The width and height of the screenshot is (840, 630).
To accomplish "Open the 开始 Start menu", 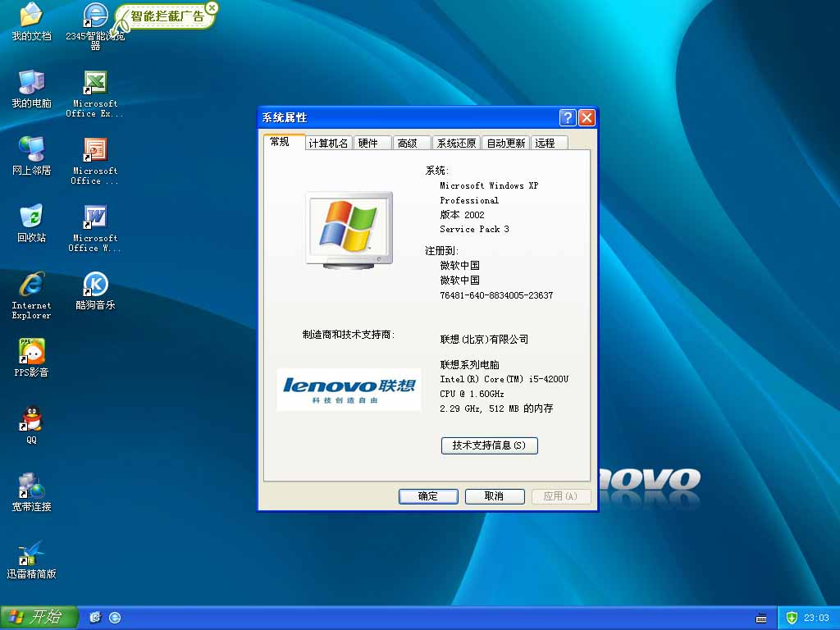I will 39,617.
